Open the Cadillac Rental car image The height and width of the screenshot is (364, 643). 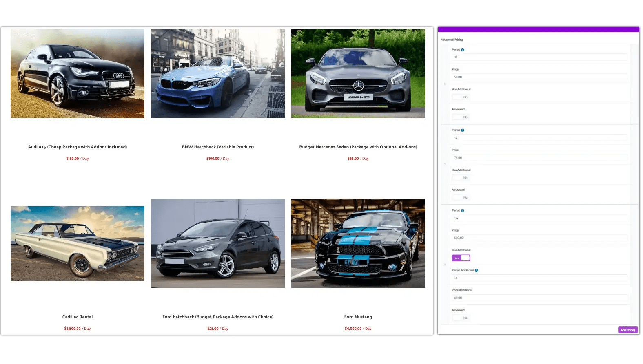click(x=78, y=243)
